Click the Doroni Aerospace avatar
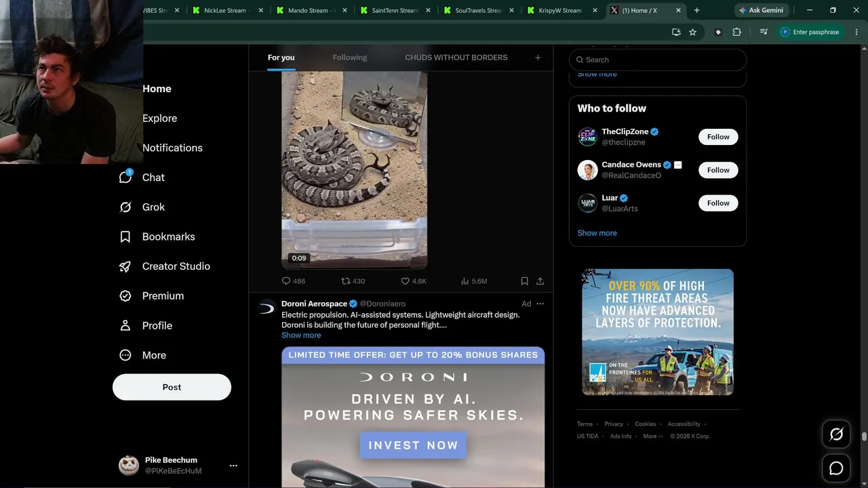The image size is (868, 488). point(267,308)
